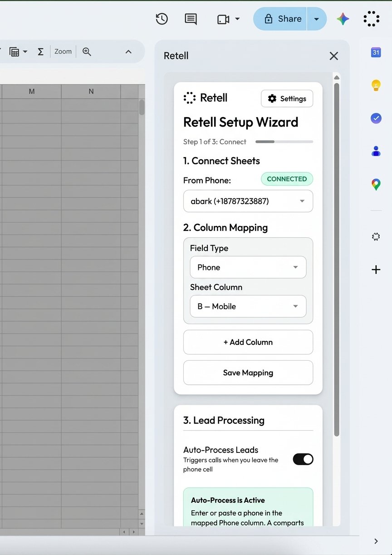Open Retell add-on icon in side rail
This screenshot has width=392, height=555.
[x=376, y=236]
